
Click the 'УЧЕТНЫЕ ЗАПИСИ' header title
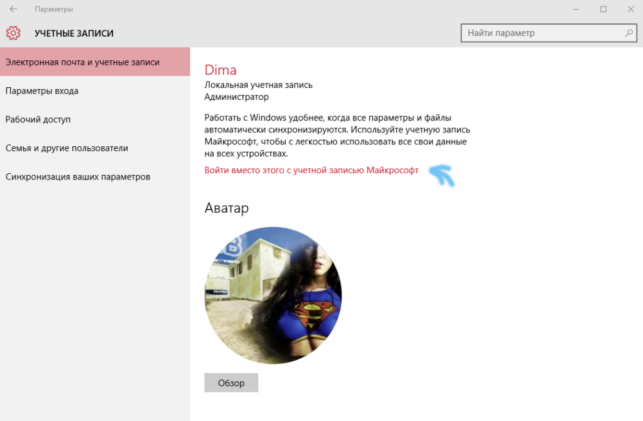(74, 33)
